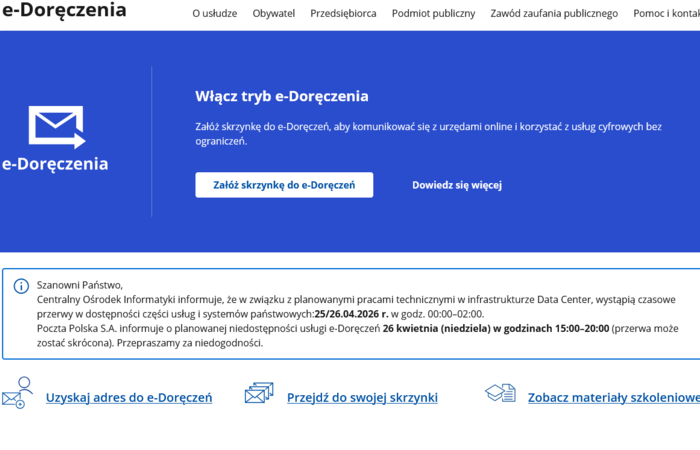Go to the Obywatel section
Image resolution: width=700 pixels, height=450 pixels.
click(273, 14)
